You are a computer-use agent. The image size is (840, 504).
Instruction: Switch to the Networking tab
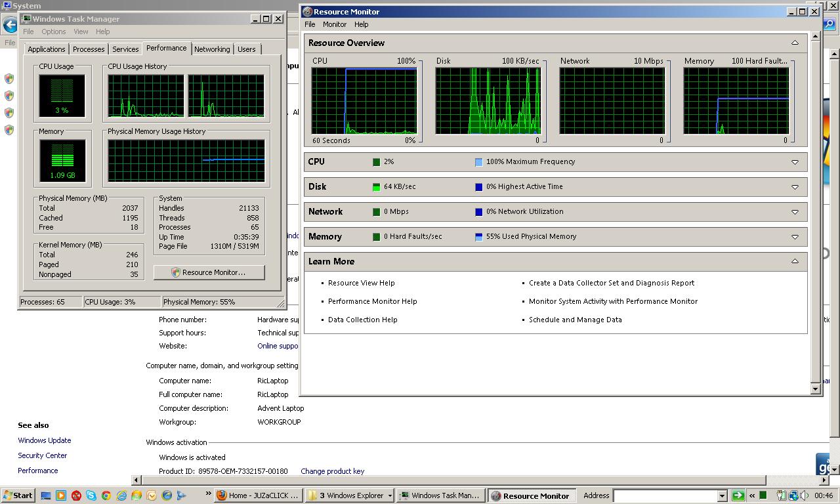212,49
